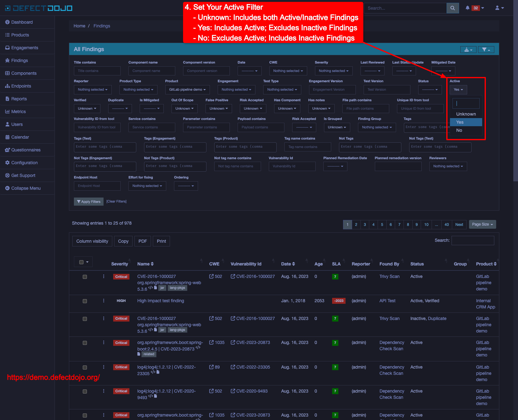Click the Active dropdown search field
Screen dimensions: 518x420
[466, 103]
